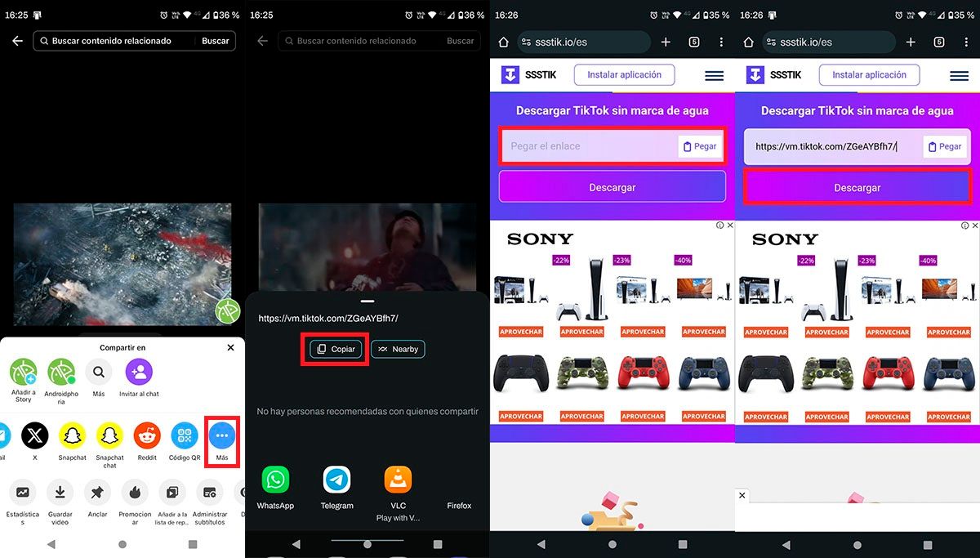Open hamburger menu on SSSTIK page with pasted link
980x558 pixels.
tap(960, 75)
